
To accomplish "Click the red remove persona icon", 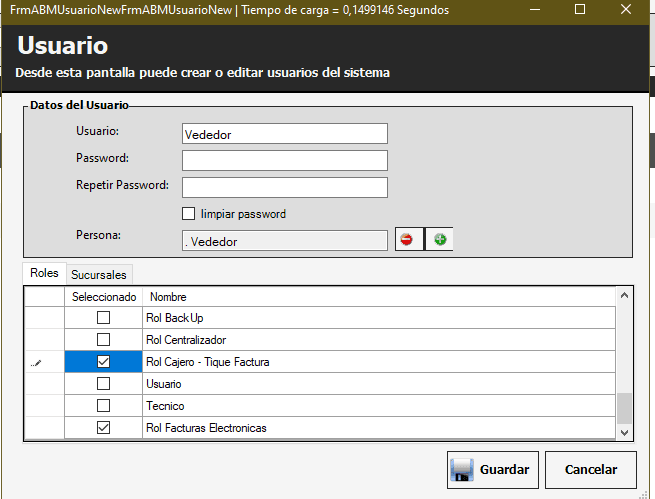I will 408,240.
